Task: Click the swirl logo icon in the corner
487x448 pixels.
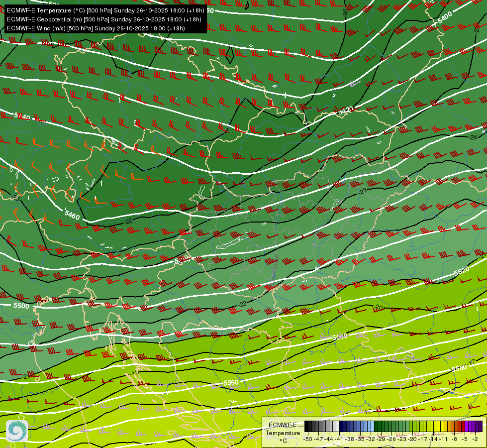Action: tap(17, 431)
